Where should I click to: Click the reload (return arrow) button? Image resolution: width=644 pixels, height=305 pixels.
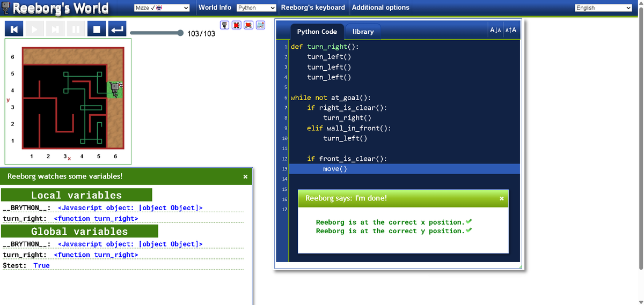[x=116, y=29]
